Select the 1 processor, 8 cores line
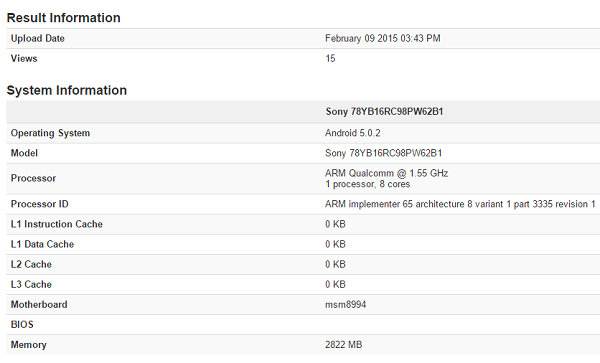Image resolution: width=600 pixels, height=363 pixels. (367, 184)
